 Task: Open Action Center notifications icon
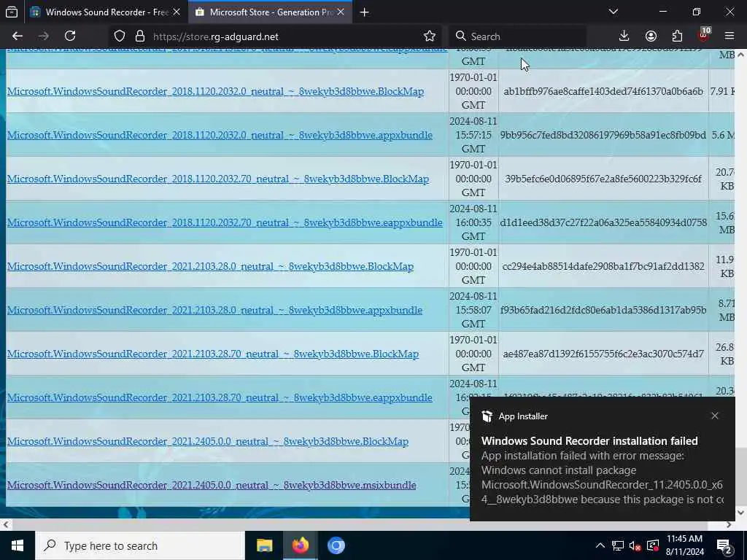point(724,546)
